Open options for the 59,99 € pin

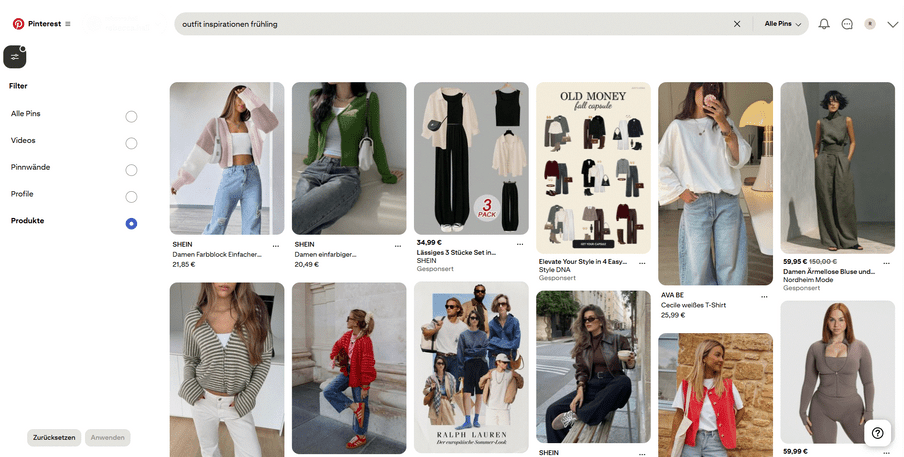point(887,454)
